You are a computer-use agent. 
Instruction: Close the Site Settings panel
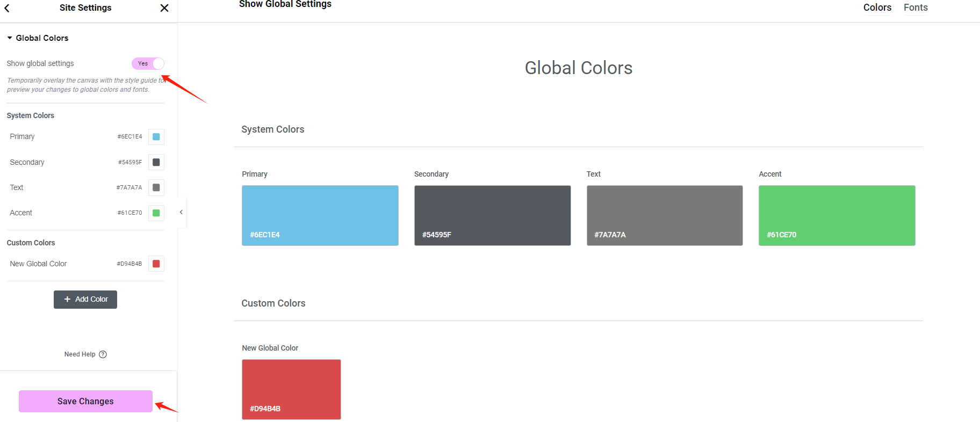pos(164,8)
